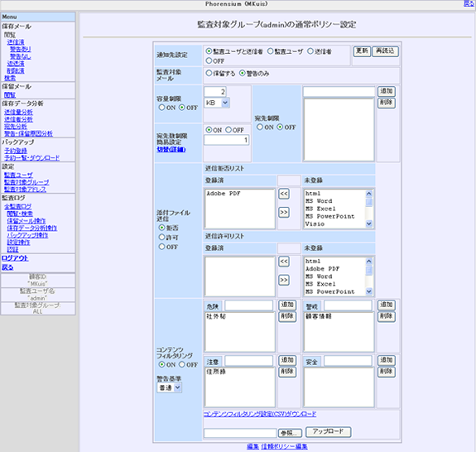The width and height of the screenshot is (476, 452).
Task: Turn コンテンツフィルタリング ON
Action: [x=161, y=364]
